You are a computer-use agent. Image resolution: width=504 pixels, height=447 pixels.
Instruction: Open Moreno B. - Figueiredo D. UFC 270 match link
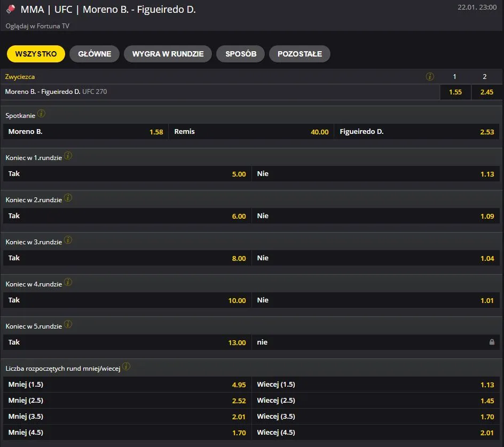[x=56, y=92]
